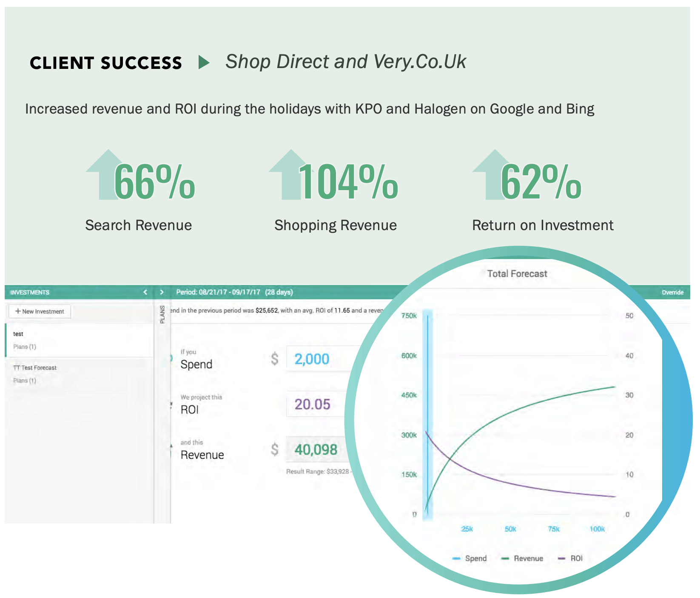The image size is (700, 598).
Task: Click the dollar sign beside the Spend amount
Action: (275, 359)
